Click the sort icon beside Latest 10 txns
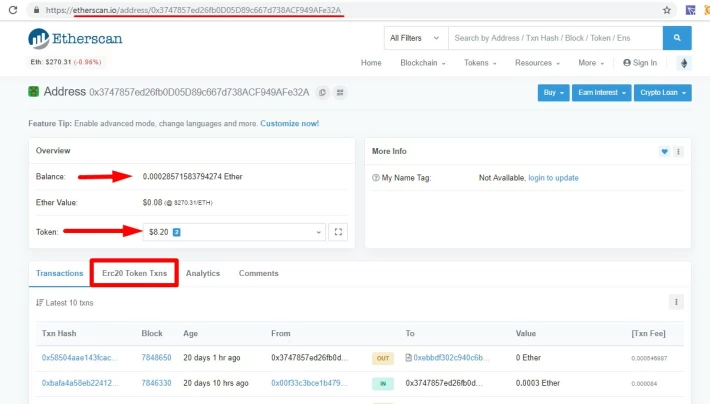This screenshot has width=710, height=404. coord(39,303)
